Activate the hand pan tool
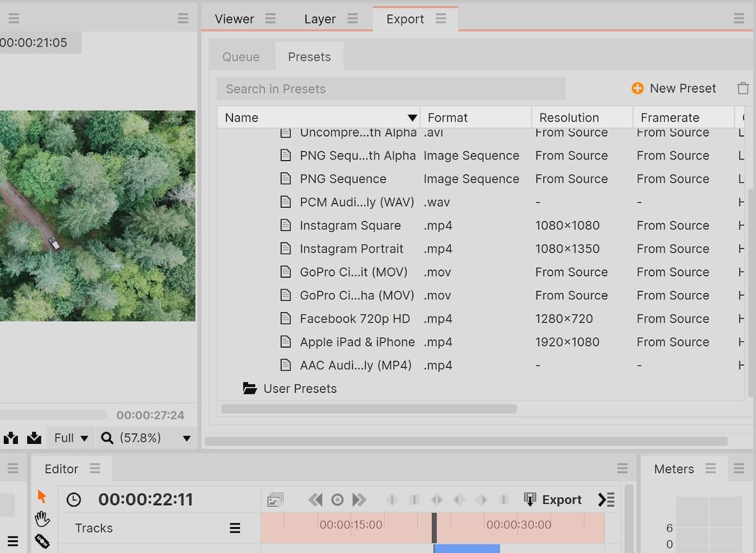 [x=42, y=518]
